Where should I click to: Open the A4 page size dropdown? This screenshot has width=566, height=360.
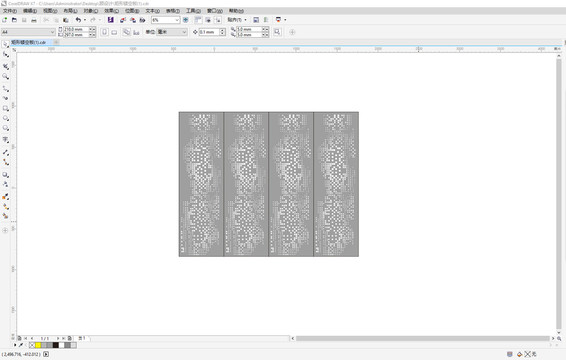(x=52, y=32)
